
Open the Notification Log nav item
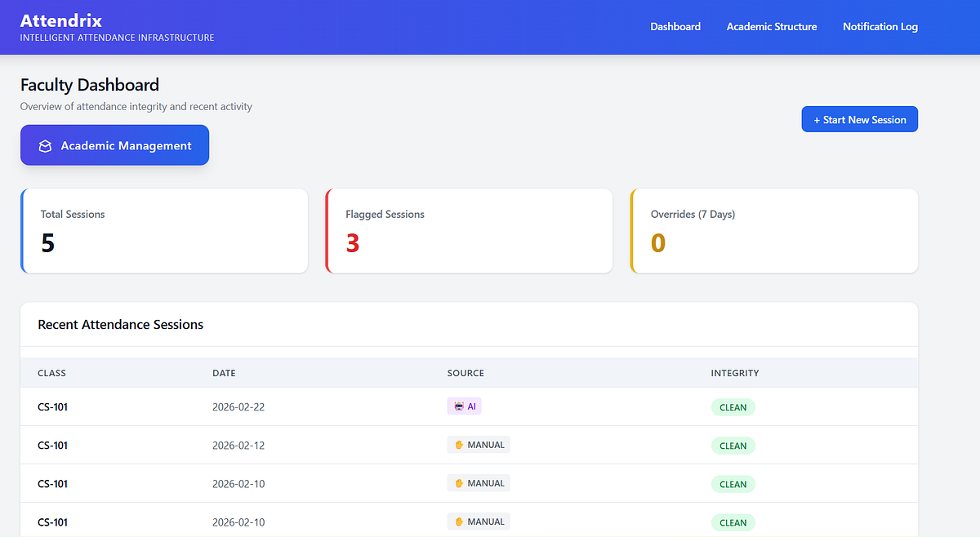[880, 27]
